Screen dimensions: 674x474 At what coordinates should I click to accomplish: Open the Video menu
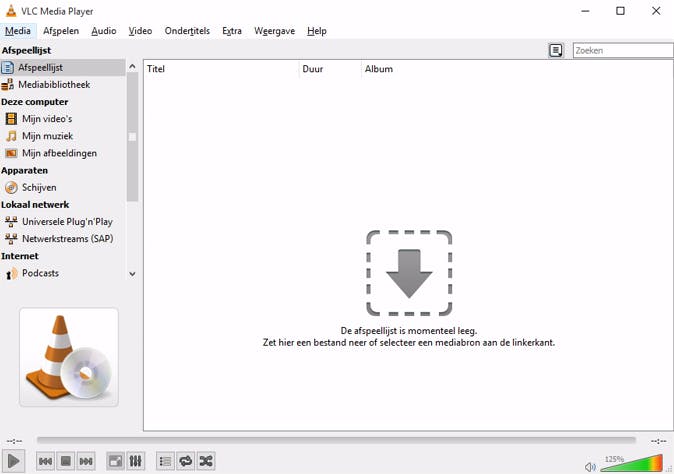pyautogui.click(x=140, y=31)
